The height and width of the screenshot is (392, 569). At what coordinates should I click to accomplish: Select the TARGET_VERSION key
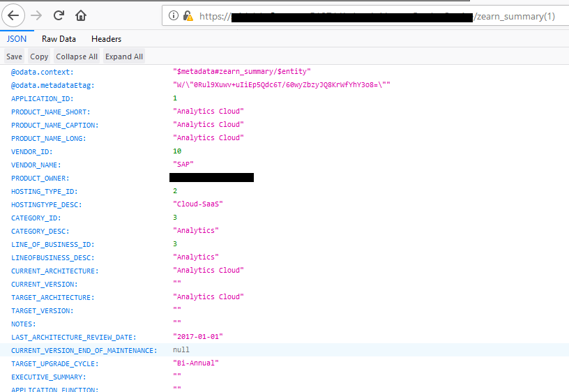pyautogui.click(x=42, y=310)
